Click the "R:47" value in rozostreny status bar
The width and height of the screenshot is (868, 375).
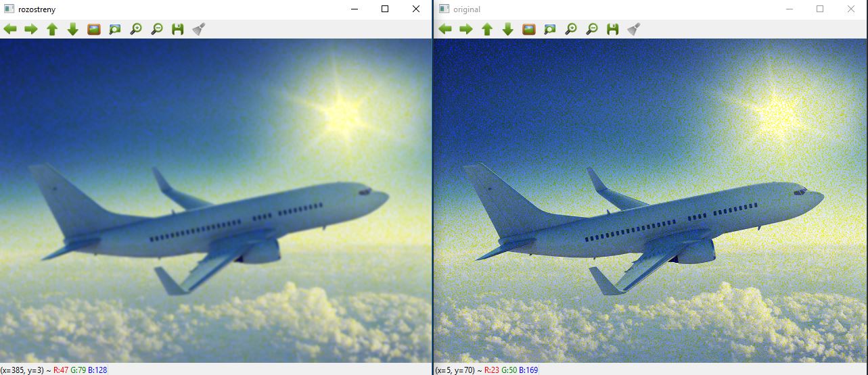60,370
